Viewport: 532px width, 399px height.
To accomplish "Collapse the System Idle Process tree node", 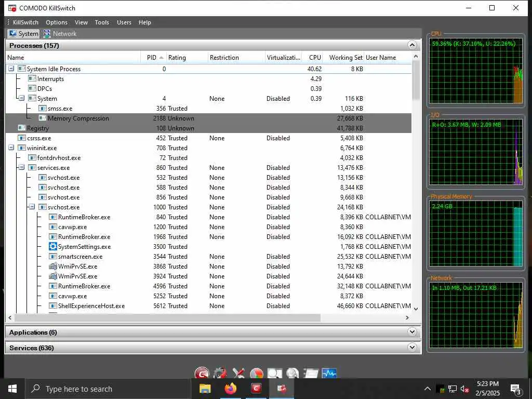I will tap(11, 69).
